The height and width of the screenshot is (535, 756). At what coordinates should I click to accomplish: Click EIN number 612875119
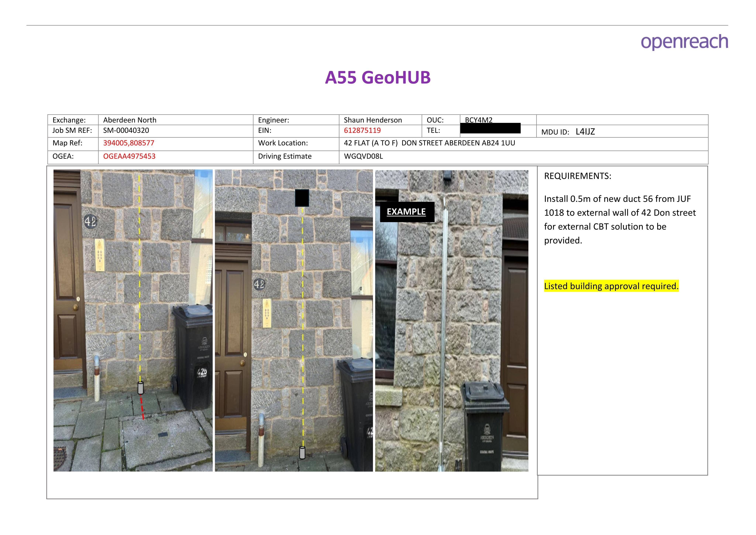point(362,130)
